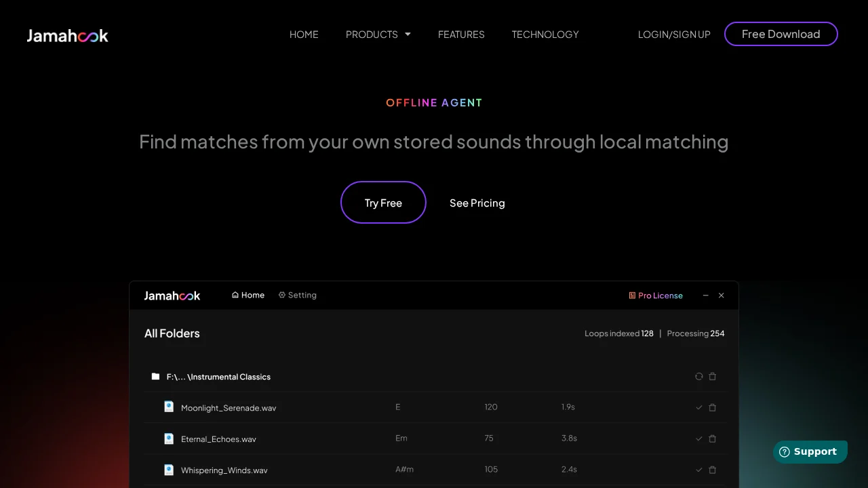Expand the PRODUCTS dropdown menu
Viewport: 868px width, 488px height.
[x=378, y=34]
